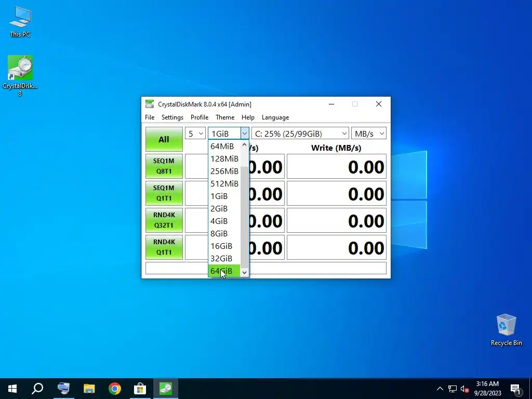Image resolution: width=532 pixels, height=399 pixels.
Task: Pick highlighted 64GiB test size
Action: pyautogui.click(x=224, y=271)
